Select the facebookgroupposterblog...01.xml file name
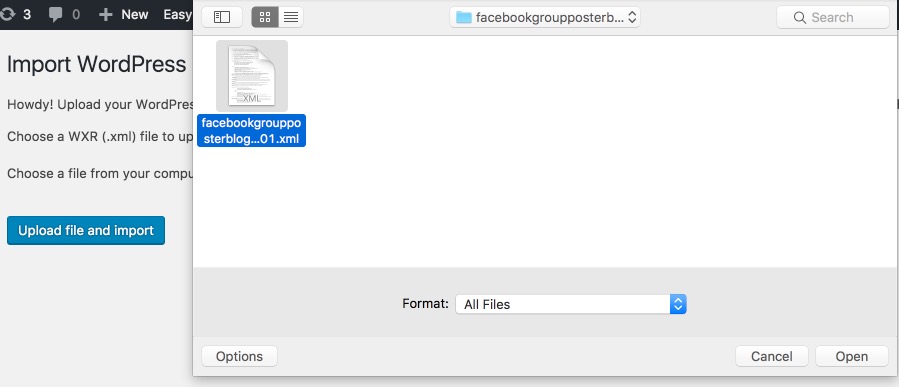This screenshot has width=899, height=387. coord(251,131)
